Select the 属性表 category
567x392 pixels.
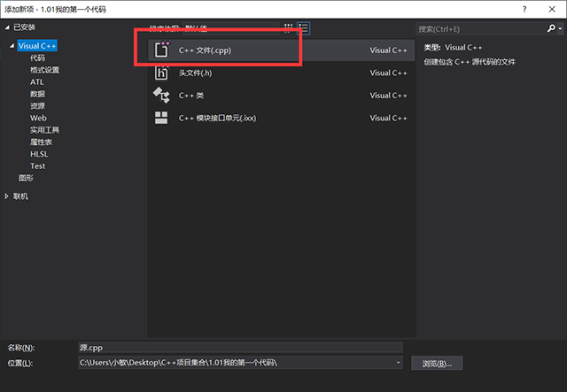coord(41,142)
